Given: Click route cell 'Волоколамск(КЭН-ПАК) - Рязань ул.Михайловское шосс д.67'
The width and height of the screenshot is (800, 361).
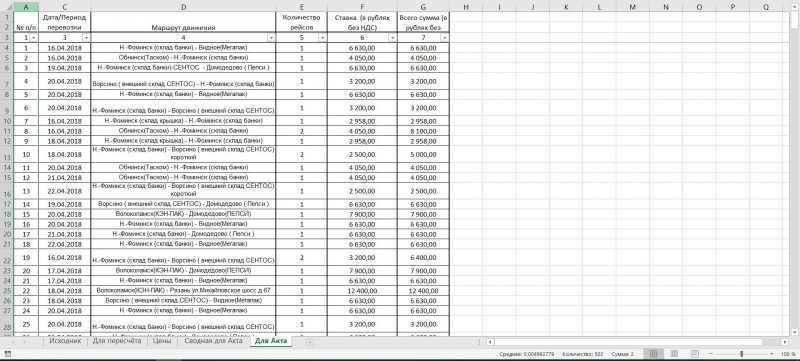Looking at the screenshot, I should (183, 290).
